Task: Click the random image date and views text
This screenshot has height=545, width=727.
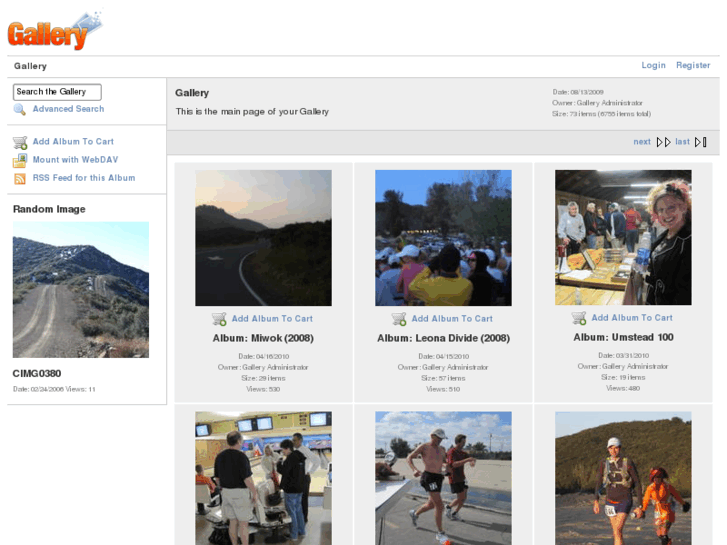Action: (x=54, y=390)
